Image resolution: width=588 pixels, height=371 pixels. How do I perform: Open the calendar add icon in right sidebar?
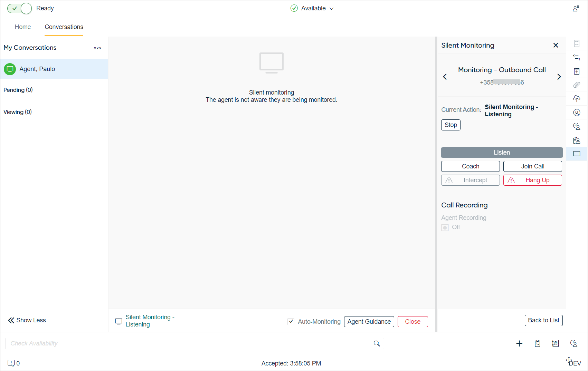(x=577, y=71)
